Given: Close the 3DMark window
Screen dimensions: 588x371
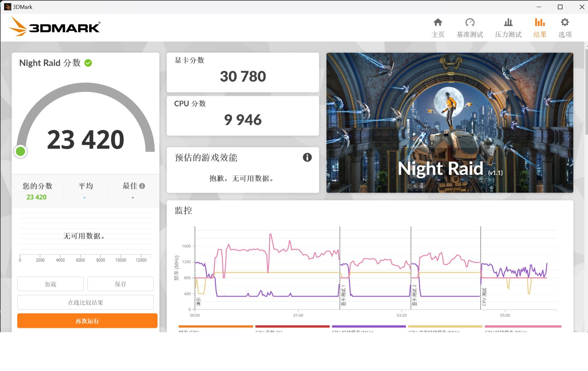Looking at the screenshot, I should tap(582, 7).
